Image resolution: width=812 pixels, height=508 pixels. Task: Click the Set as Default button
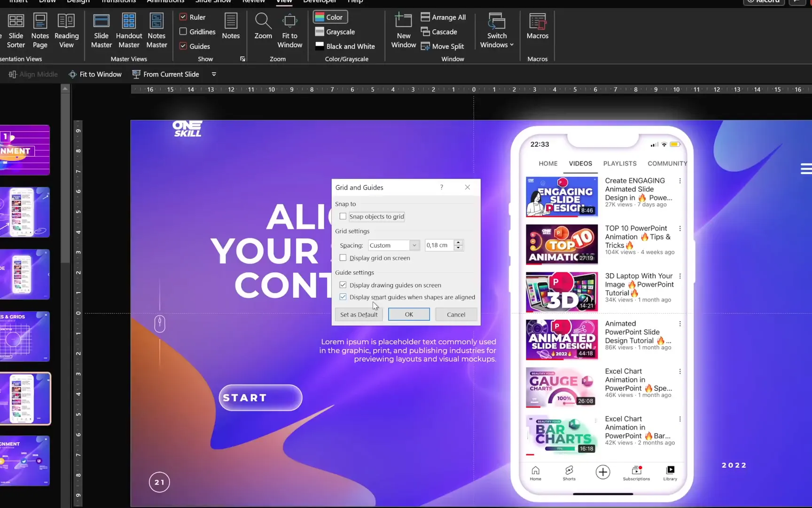tap(359, 315)
